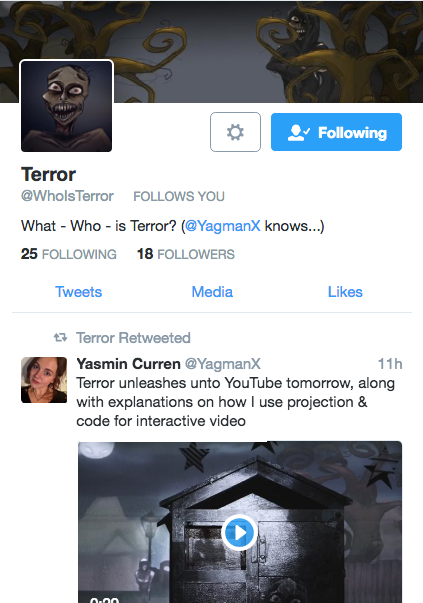Open Terror's monster profile picture
This screenshot has height=603, width=423.
[x=67, y=106]
